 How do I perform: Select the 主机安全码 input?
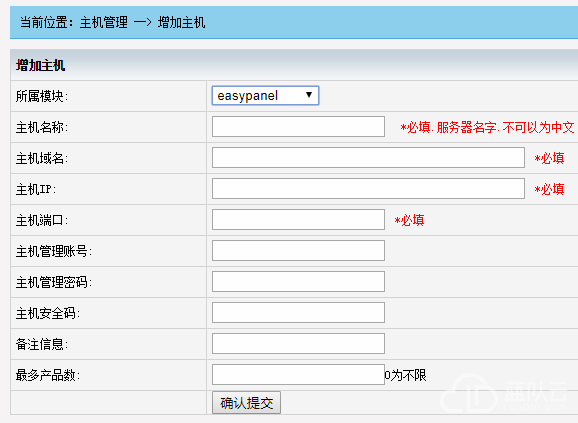298,312
